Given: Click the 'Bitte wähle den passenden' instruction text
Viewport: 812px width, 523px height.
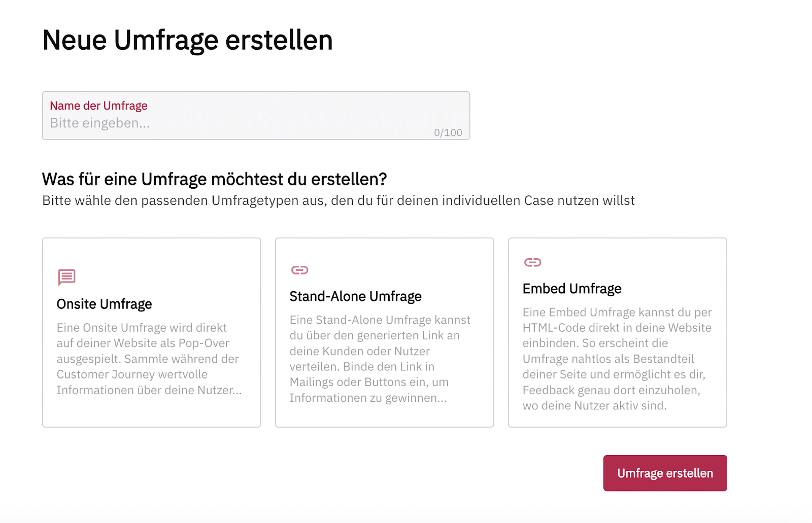Looking at the screenshot, I should click(x=338, y=200).
